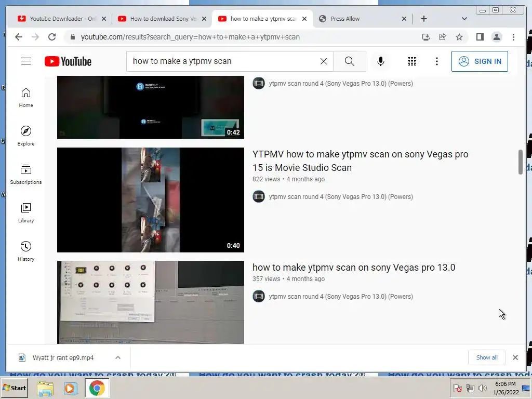Open channel name under 357 views video
The width and height of the screenshot is (532, 399).
click(341, 297)
